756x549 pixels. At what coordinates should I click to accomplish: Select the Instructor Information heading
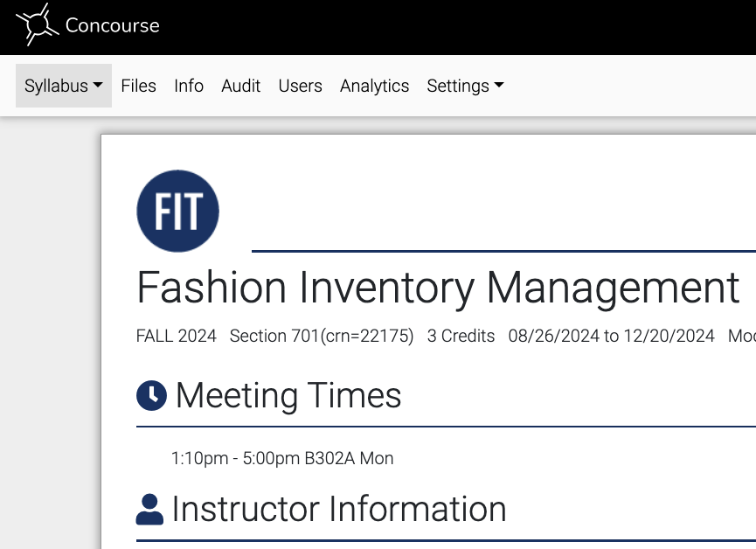pyautogui.click(x=339, y=510)
